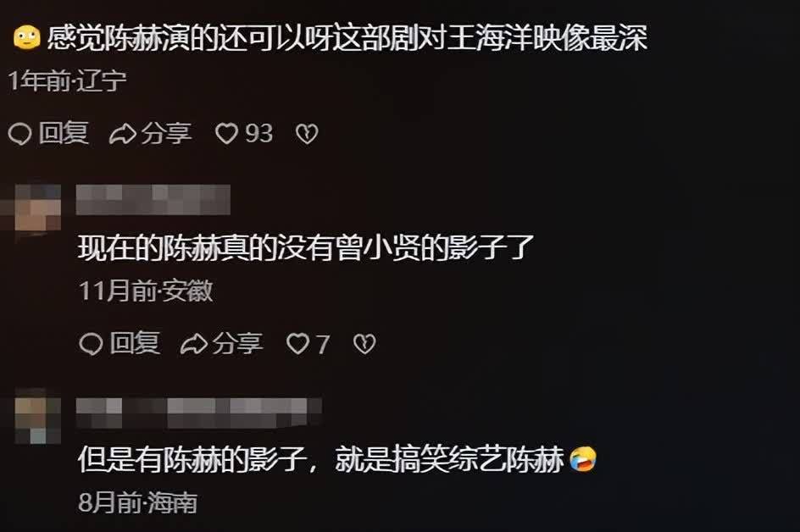Click the timestamp 1年前·辽宁

point(67,80)
